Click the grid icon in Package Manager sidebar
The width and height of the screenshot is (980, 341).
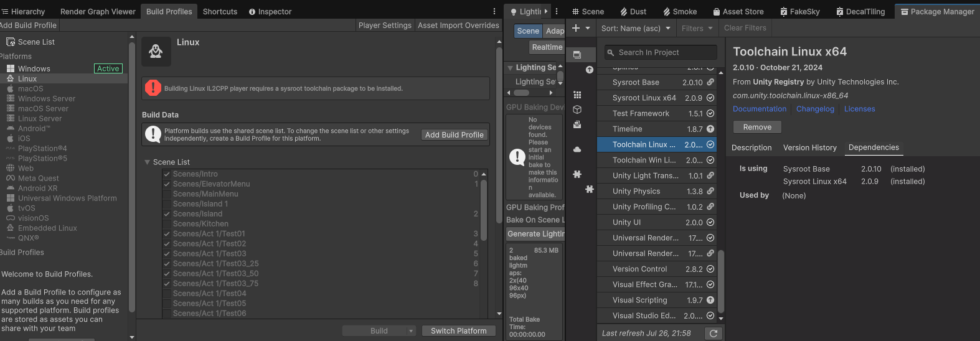[x=577, y=95]
